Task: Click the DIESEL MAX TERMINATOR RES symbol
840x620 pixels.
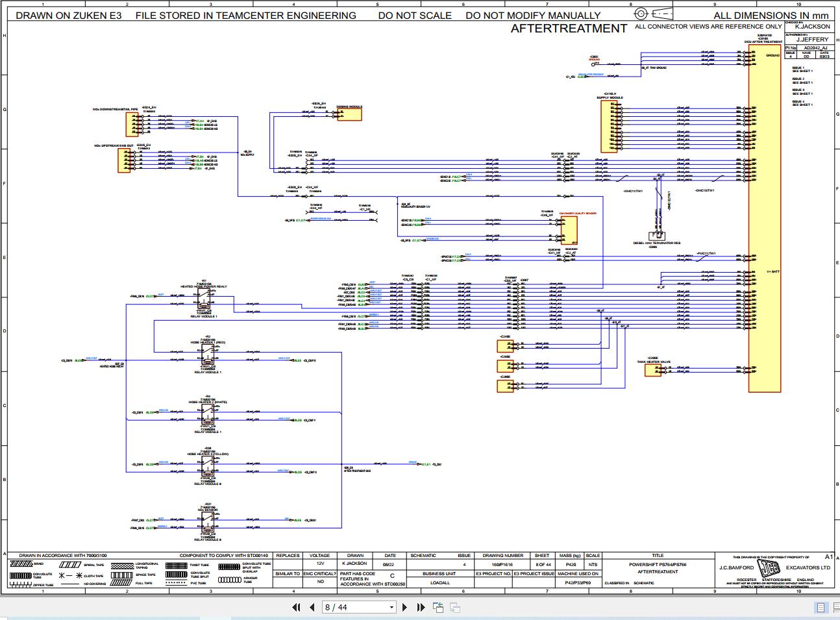Action: click(x=657, y=236)
